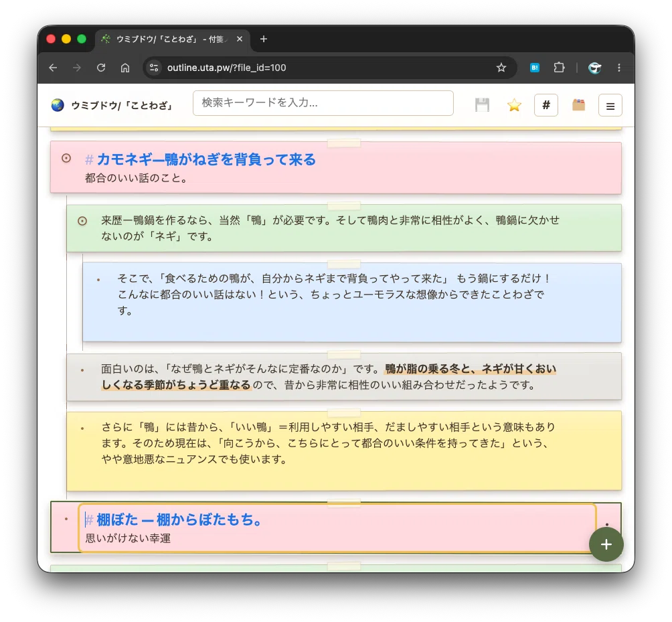Viewport: 672px width, 622px height.
Task: Click the bullet of the 面白いのは note
Action: (82, 370)
